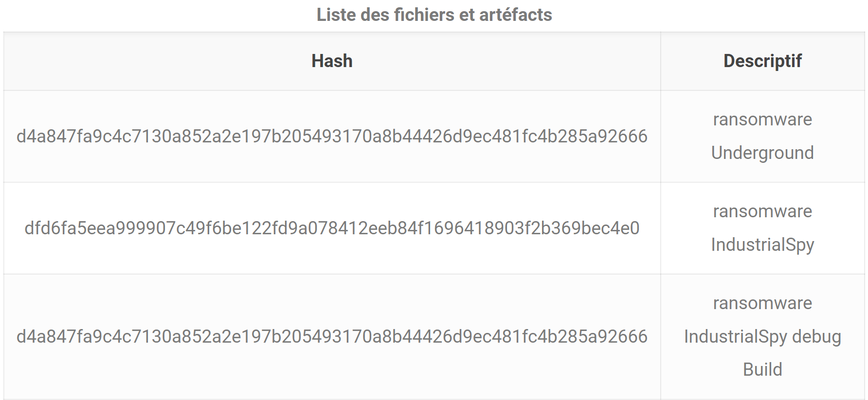Click the hash in the Underground row
This screenshot has height=400, width=868.
pos(332,137)
